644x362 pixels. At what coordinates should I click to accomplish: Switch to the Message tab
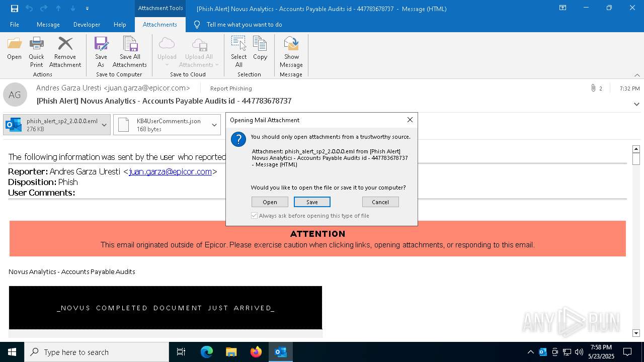pos(48,25)
